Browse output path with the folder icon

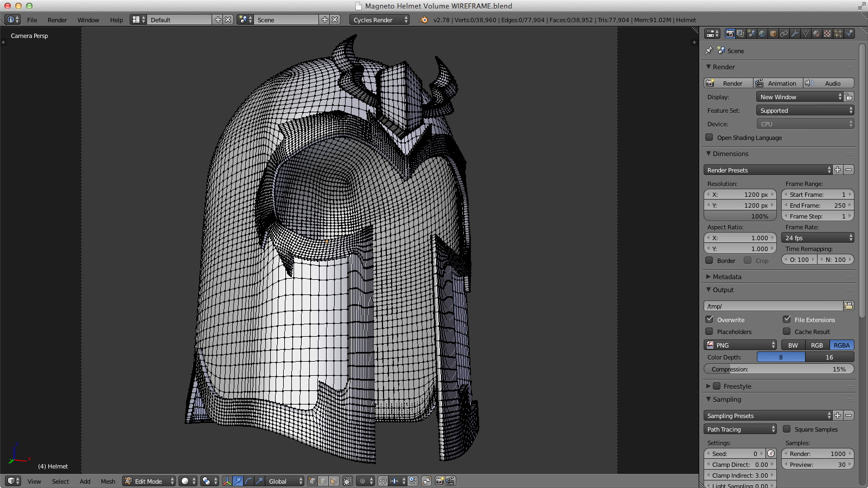point(848,306)
